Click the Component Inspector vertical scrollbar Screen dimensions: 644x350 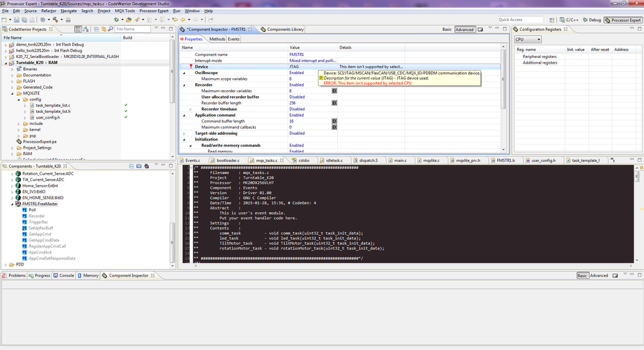[x=503, y=78]
